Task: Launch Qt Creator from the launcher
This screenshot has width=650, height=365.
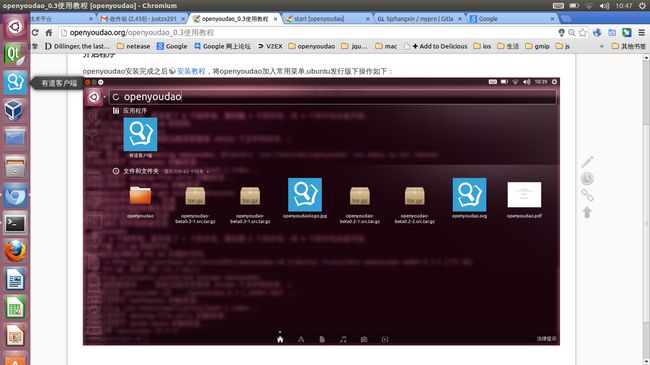Action: [15, 54]
